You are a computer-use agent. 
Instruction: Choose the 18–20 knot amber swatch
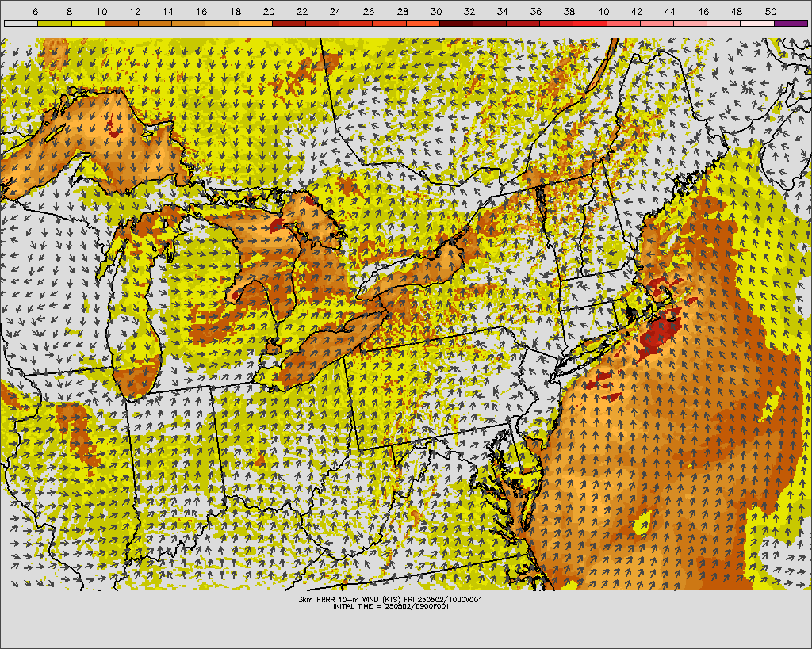[x=255, y=23]
